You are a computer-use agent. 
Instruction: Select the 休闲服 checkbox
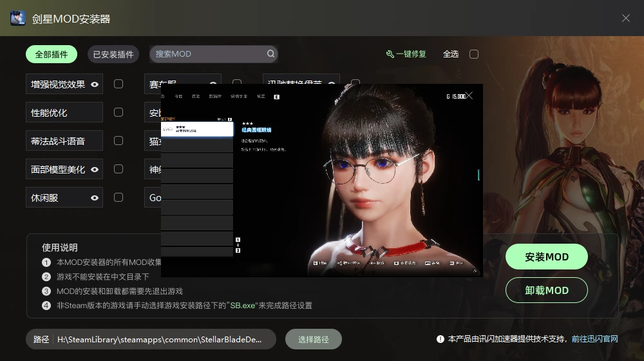pos(118,197)
